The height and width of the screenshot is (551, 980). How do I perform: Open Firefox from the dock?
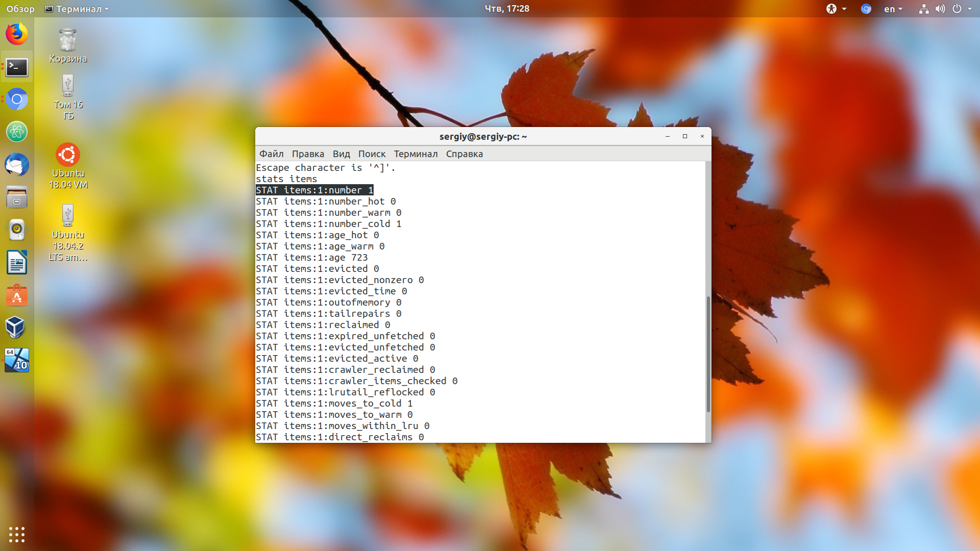[17, 34]
